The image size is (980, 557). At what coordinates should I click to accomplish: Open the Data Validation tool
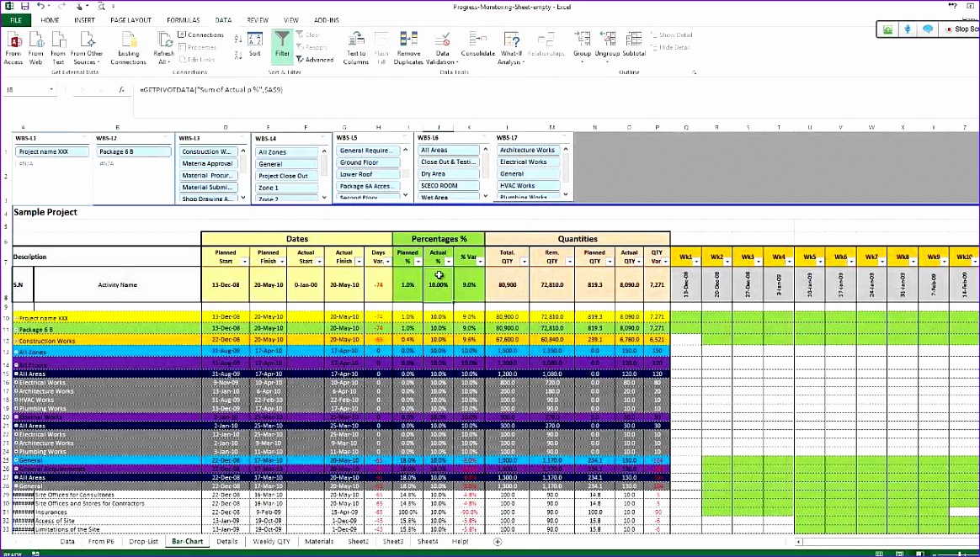(x=443, y=48)
